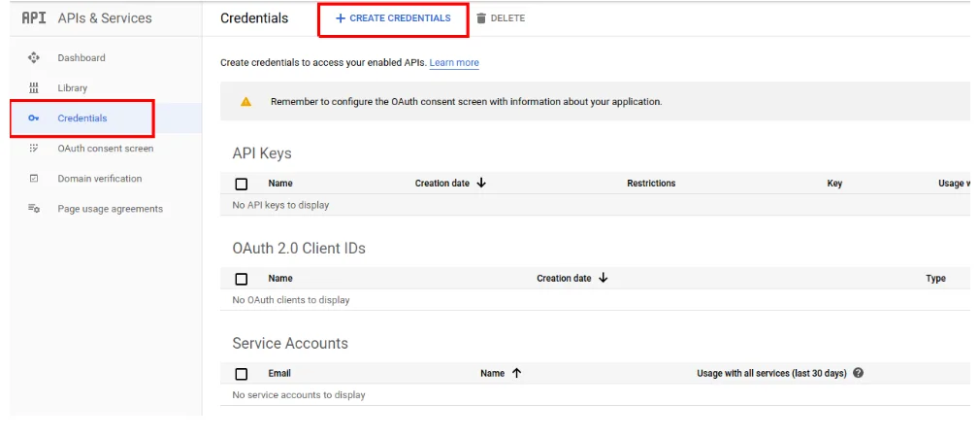This screenshot has width=980, height=438.
Task: Click the Key column header
Action: (834, 184)
